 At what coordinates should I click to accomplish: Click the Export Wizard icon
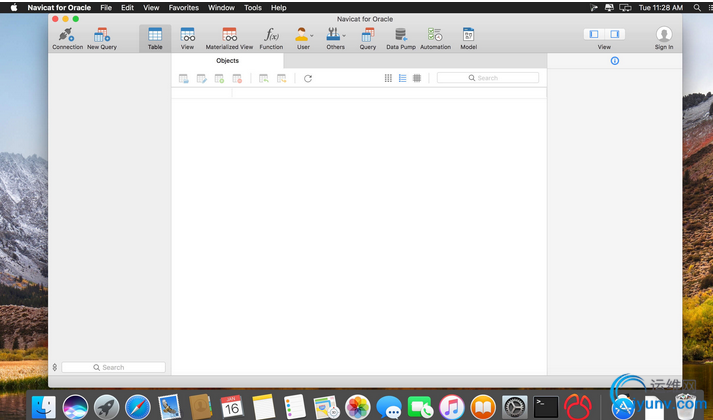pyautogui.click(x=281, y=79)
